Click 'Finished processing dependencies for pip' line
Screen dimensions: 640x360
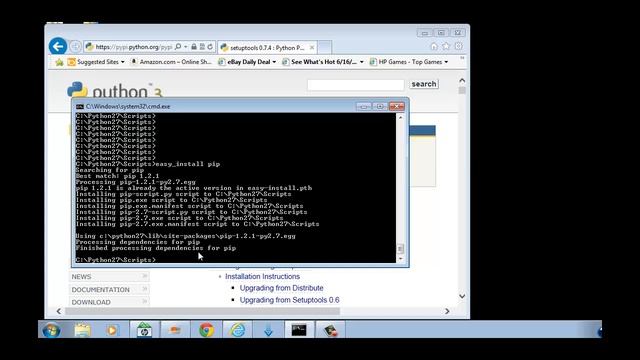(x=156, y=248)
